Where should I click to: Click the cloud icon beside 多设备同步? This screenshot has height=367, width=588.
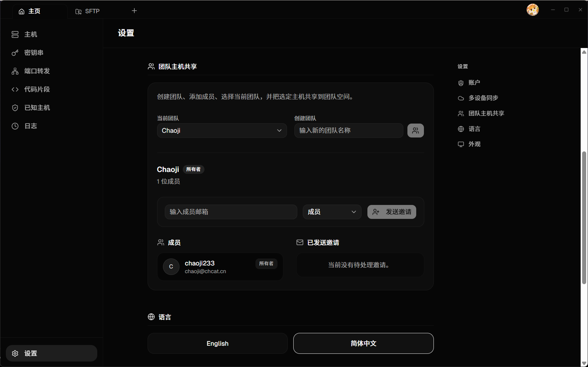(461, 98)
